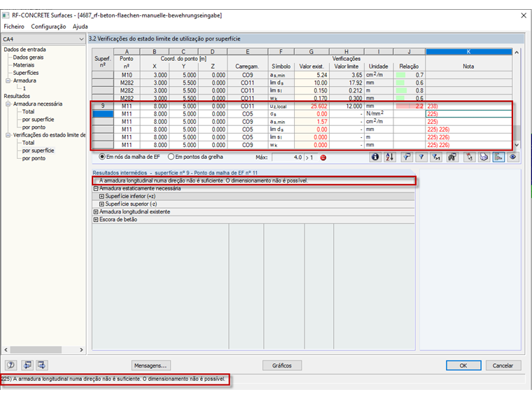Click the Gráficos button
Image resolution: width=532 pixels, height=399 pixels.
282,365
